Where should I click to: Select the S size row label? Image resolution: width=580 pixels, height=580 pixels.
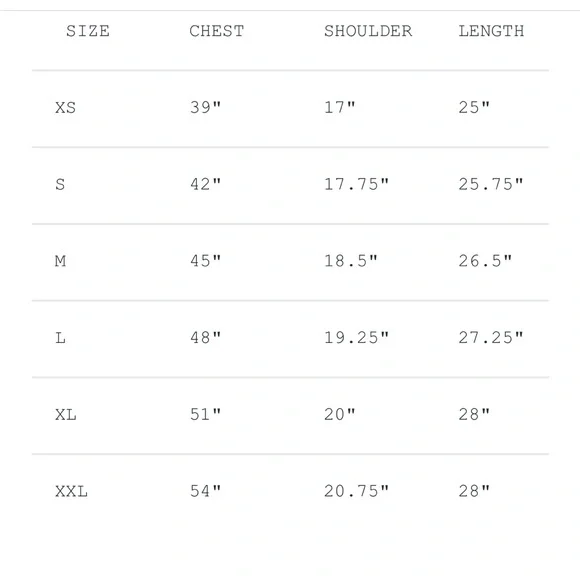60,184
